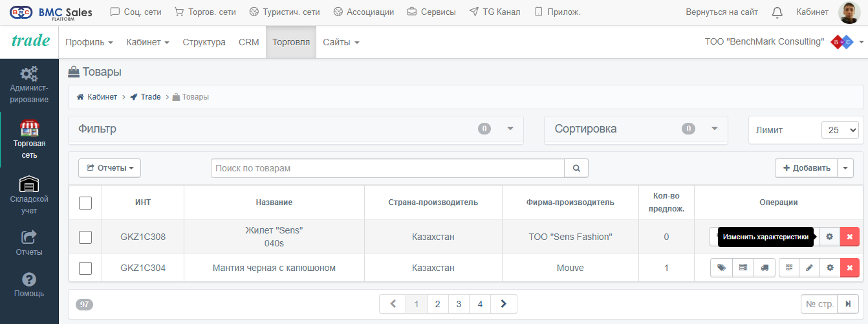Open Торгов. сети in the top bar
This screenshot has width=868, height=324.
[206, 12]
